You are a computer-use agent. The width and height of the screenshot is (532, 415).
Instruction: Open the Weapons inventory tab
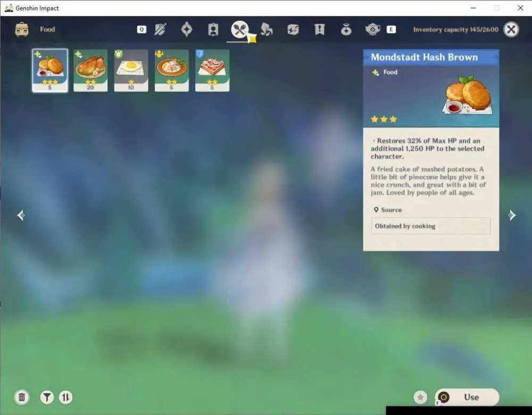(160, 29)
